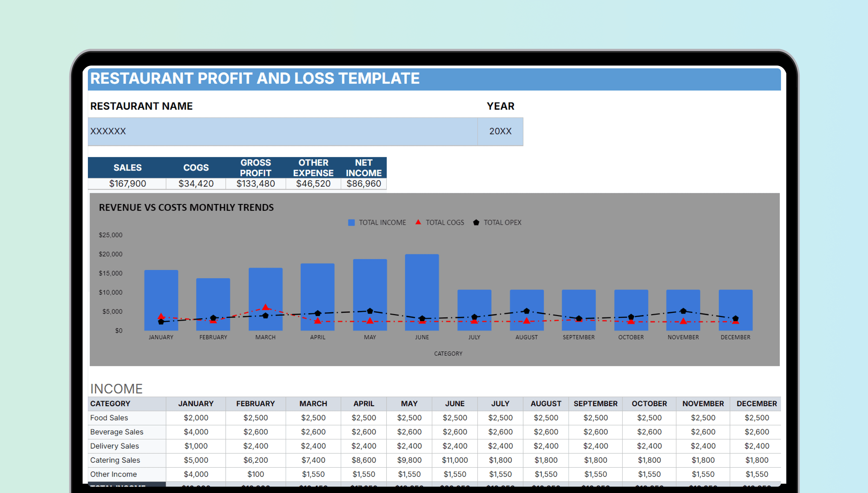Image resolution: width=868 pixels, height=493 pixels.
Task: Select the June total income bar
Action: pos(422,292)
